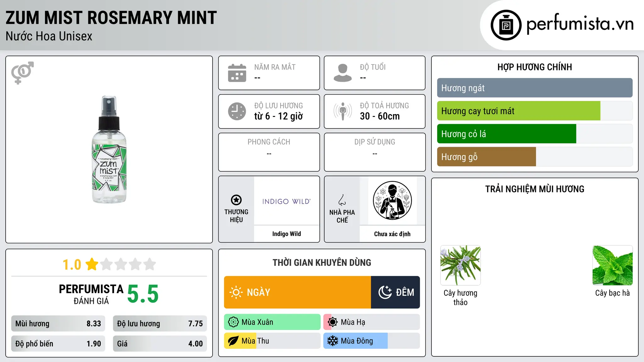Image resolution: width=644 pixels, height=362 pixels.
Task: Click the dark Đêm nighttime bar
Action: coord(396,292)
